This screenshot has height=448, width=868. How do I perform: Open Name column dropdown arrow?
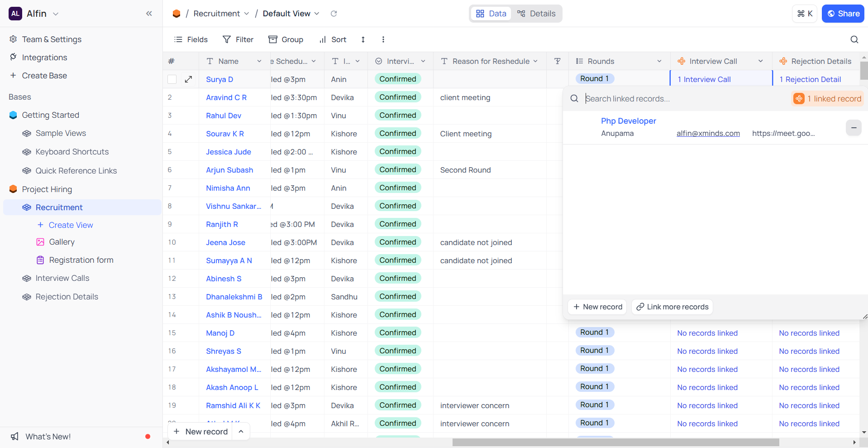pyautogui.click(x=259, y=61)
